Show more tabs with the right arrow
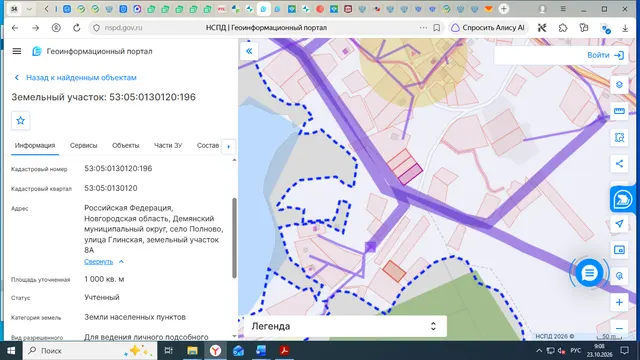 pos(229,146)
